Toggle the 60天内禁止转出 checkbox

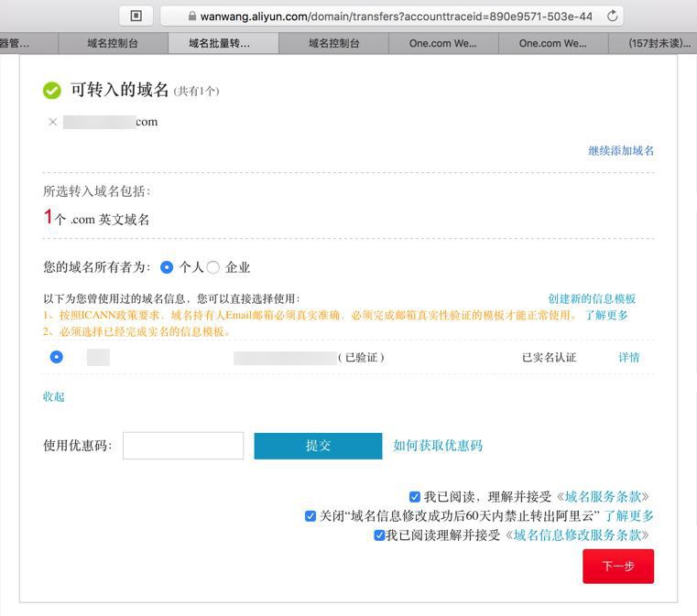(310, 516)
